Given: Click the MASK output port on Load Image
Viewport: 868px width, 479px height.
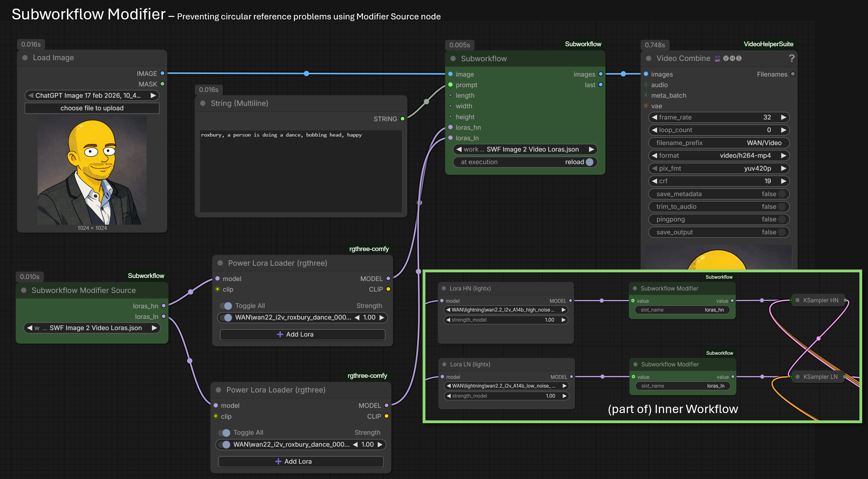Looking at the screenshot, I should coord(162,84).
